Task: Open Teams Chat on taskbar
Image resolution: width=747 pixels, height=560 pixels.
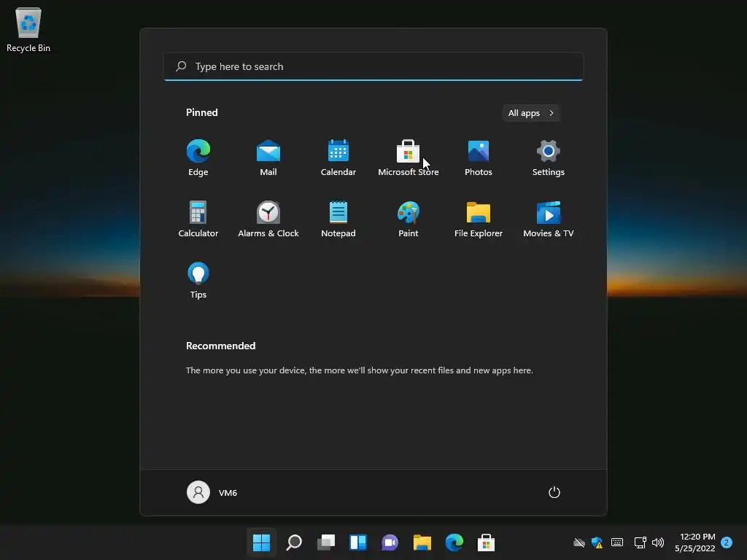Action: click(x=390, y=542)
